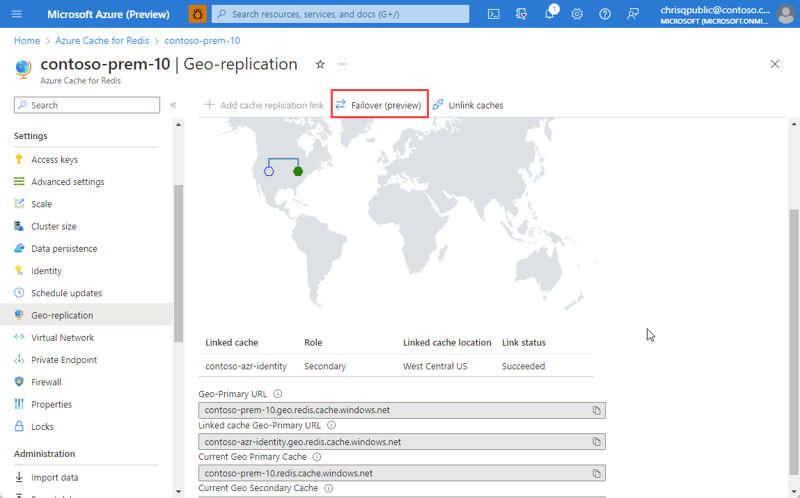Click the Link status column header

pyautogui.click(x=523, y=342)
